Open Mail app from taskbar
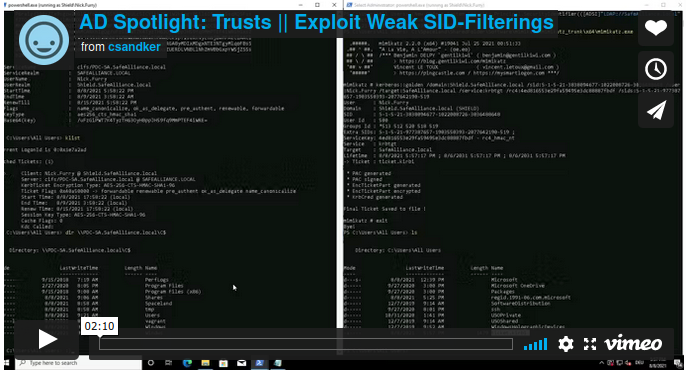 (242, 363)
